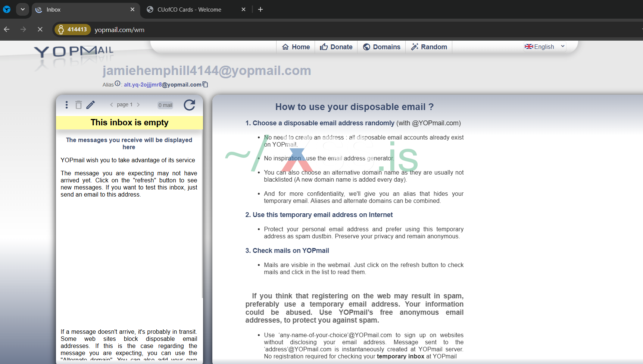The width and height of the screenshot is (643, 364).
Task: Copy the alias address with clipboard icon
Action: pyautogui.click(x=205, y=85)
